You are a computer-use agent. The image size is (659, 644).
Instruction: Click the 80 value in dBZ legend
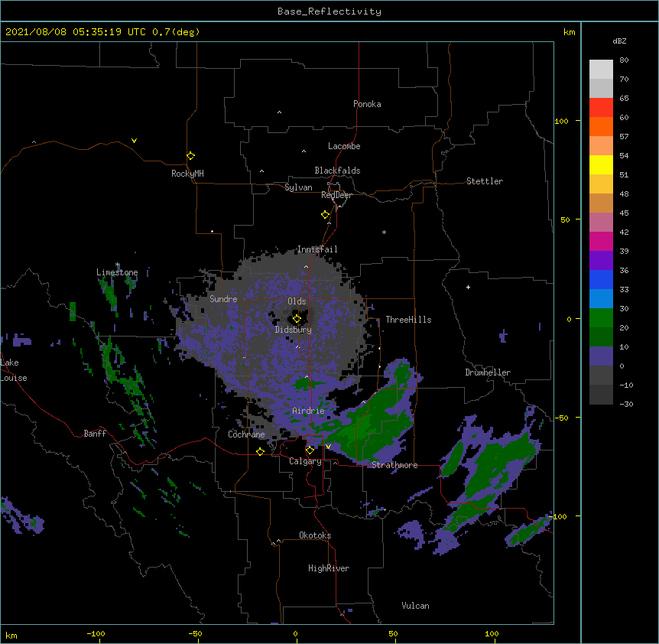[624, 60]
